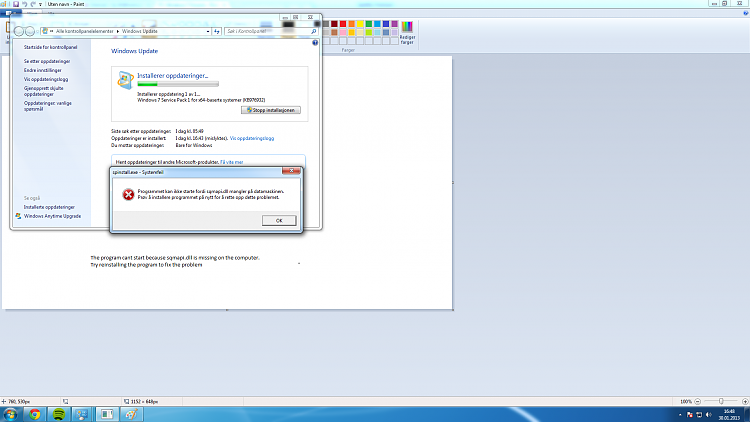Screen dimensions: 750x422
Task: Open Startside for kontrollpanel link
Action: [x=50, y=47]
